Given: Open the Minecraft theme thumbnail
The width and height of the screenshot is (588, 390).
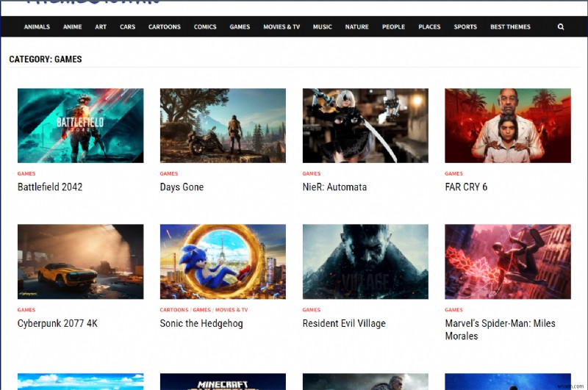Looking at the screenshot, I should [223, 381].
